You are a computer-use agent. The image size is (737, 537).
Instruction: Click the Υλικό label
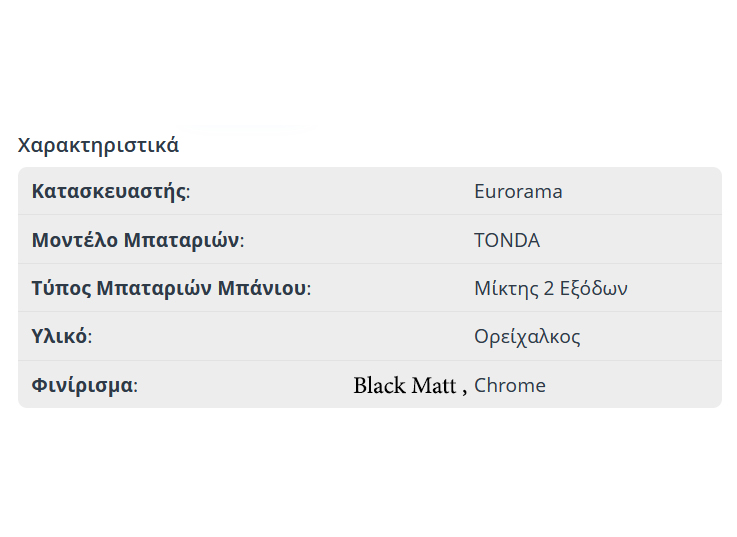(x=59, y=337)
